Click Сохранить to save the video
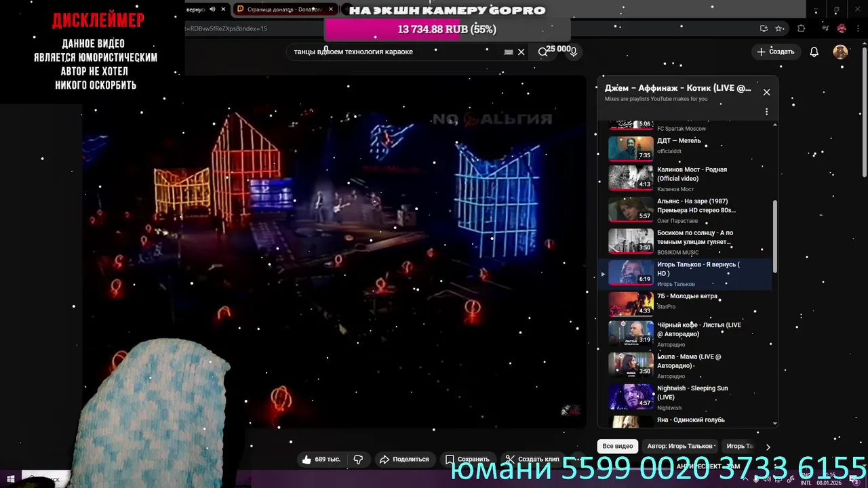 [x=467, y=460]
